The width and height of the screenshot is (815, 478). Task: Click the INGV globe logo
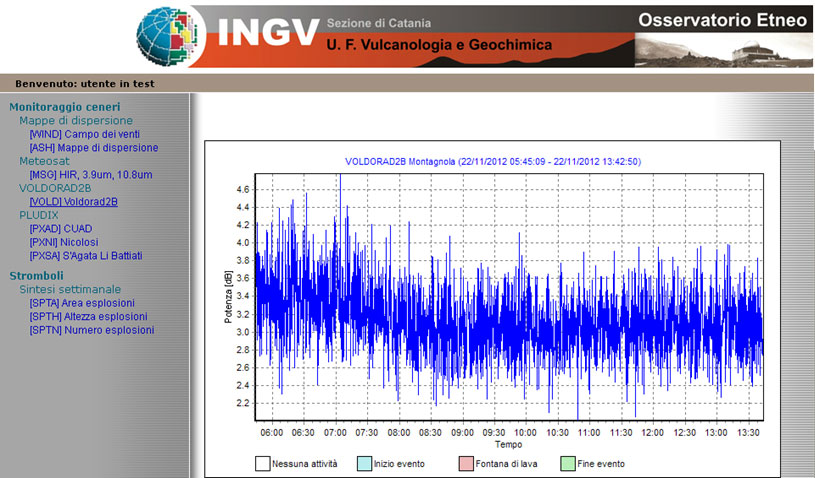coord(168,37)
